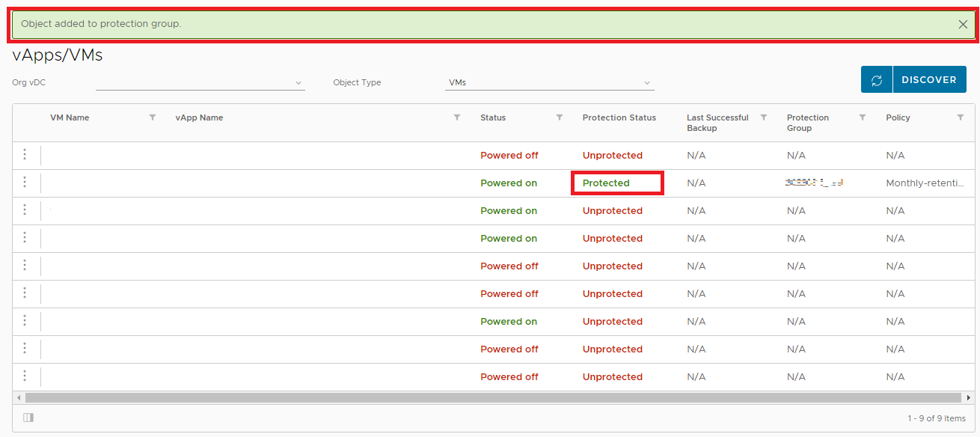Screen dimensions: 980x437
Task: Filter the vApp Name column
Action: point(457,117)
